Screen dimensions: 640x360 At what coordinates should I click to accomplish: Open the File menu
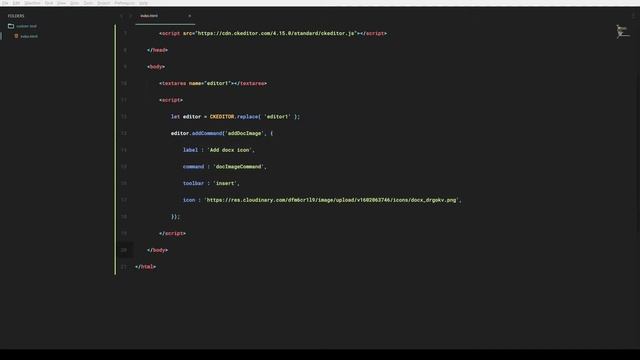[x=5, y=3]
